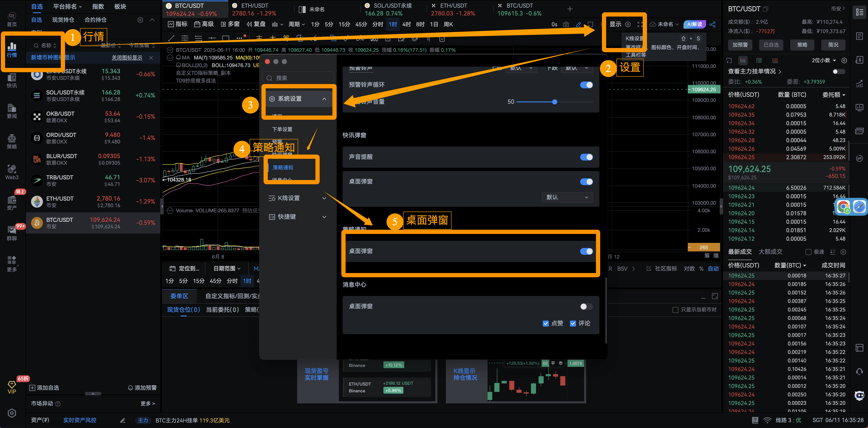The image size is (868, 428).
Task: Expand the K线设置 section
Action: click(298, 198)
